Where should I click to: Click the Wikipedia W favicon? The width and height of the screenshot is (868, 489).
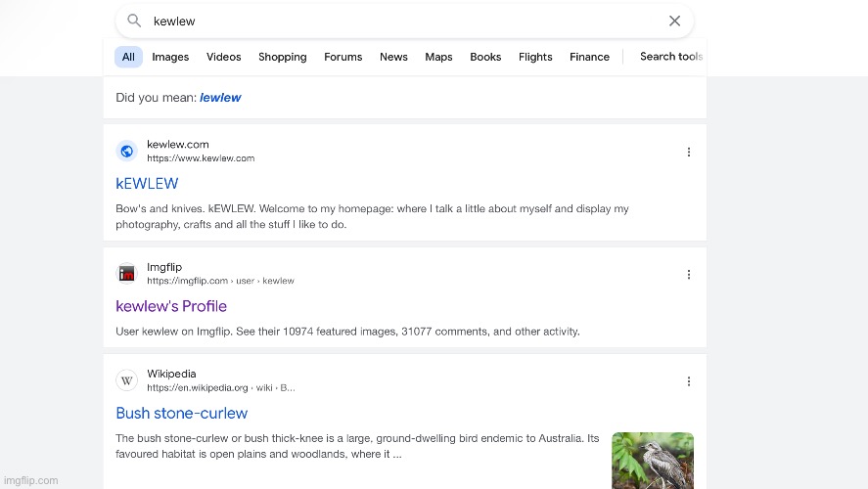point(127,380)
